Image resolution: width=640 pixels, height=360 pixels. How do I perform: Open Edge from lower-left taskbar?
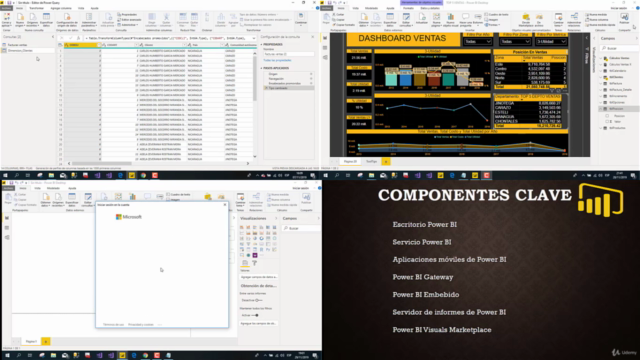tap(133, 356)
